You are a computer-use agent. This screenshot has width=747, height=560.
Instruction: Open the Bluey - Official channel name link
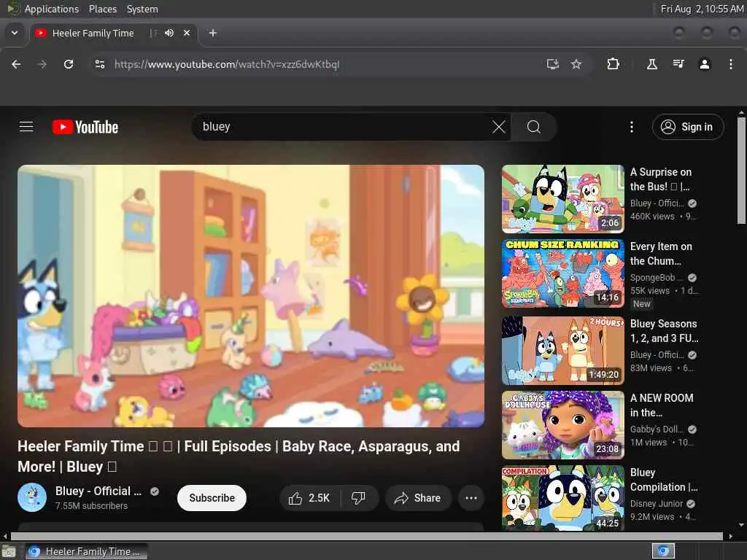[x=98, y=491]
